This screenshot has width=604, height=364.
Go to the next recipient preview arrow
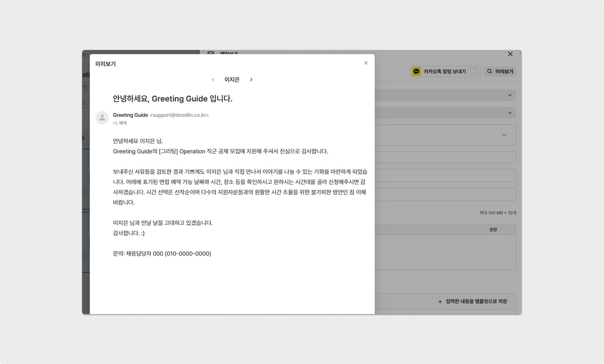251,80
